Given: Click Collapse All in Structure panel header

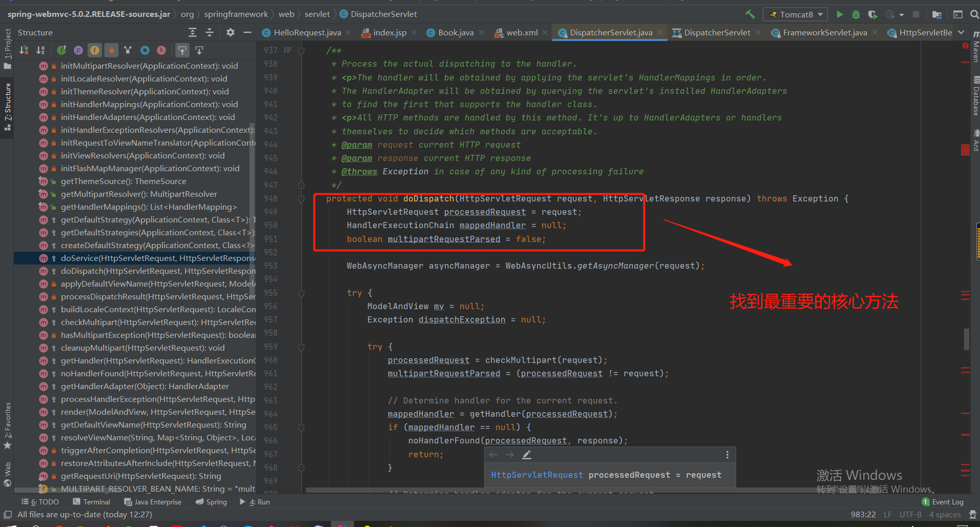Looking at the screenshot, I should [210, 32].
